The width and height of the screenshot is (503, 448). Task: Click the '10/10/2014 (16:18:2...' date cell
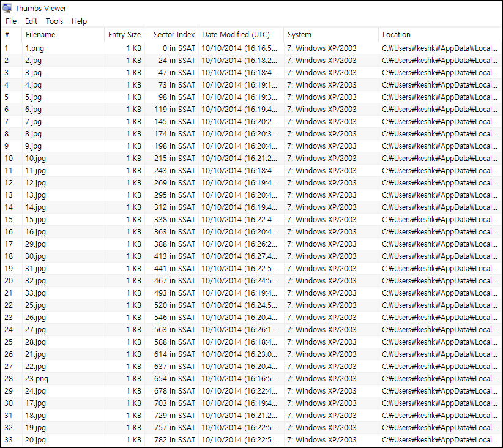(239, 61)
